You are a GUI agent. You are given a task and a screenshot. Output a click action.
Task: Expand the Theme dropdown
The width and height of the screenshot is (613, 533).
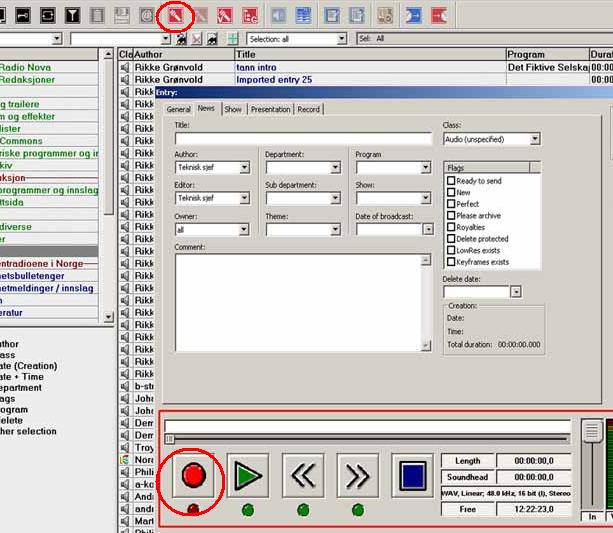[335, 229]
